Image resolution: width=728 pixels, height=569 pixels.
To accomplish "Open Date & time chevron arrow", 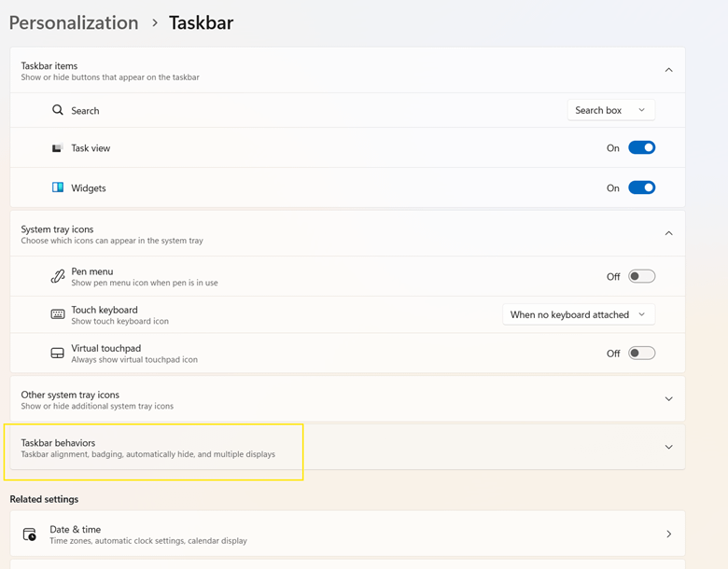I will pyautogui.click(x=668, y=534).
